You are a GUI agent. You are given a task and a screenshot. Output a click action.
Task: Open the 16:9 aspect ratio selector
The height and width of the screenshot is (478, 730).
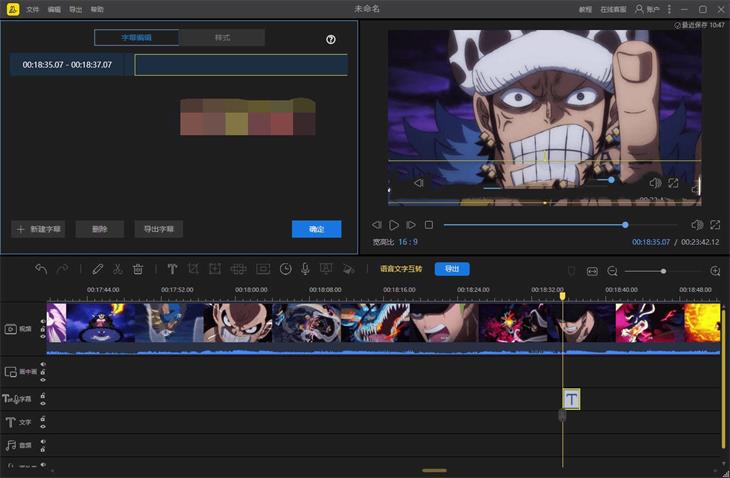408,242
